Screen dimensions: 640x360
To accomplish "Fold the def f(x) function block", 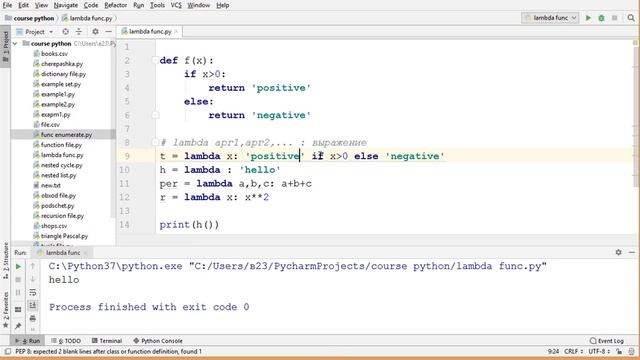I will pyautogui.click(x=155, y=60).
